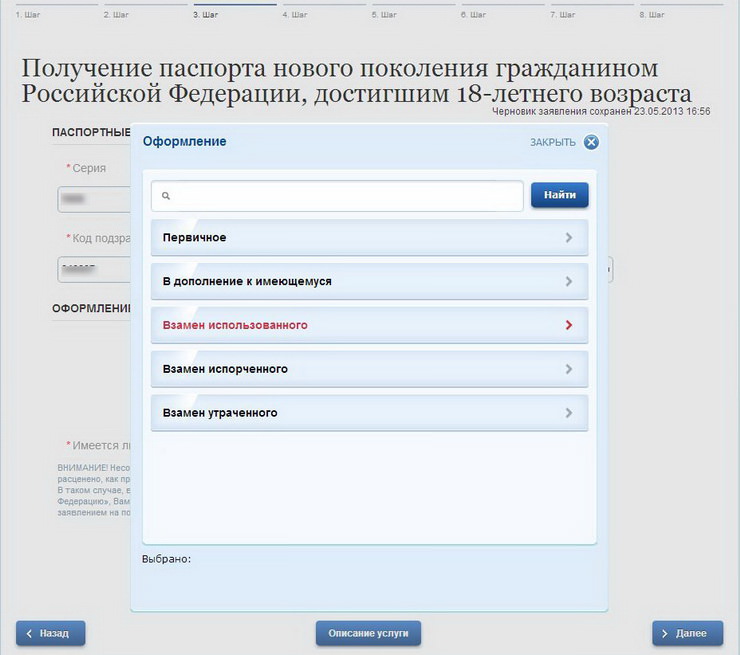Click the ЗАКРЫТЬ text link
Screen dimensions: 740x655
552,142
